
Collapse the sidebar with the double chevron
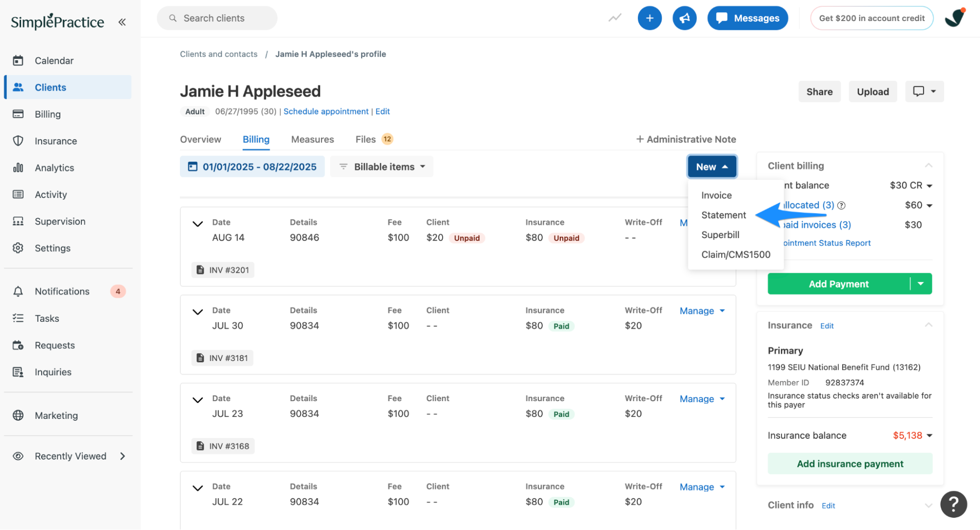click(x=122, y=22)
